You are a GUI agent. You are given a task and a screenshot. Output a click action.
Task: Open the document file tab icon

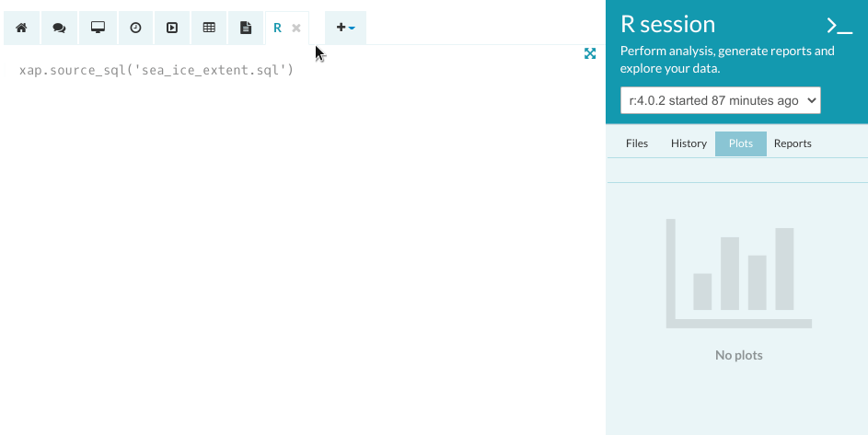[x=246, y=29]
